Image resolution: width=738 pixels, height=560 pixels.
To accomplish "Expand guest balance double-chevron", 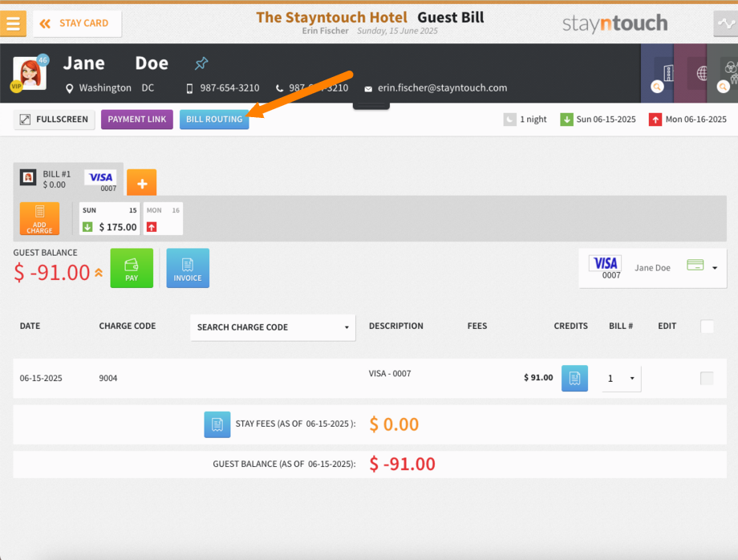I will [x=99, y=273].
